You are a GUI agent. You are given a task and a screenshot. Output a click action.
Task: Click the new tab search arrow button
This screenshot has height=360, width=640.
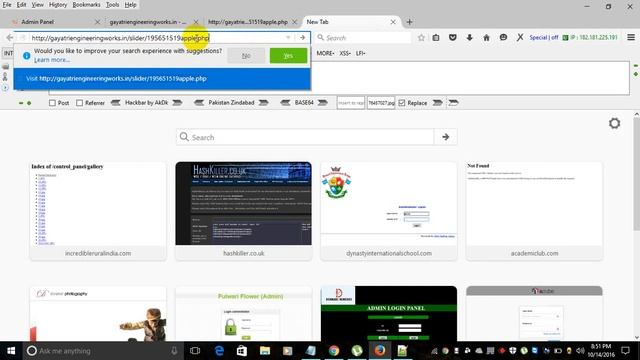pos(445,137)
